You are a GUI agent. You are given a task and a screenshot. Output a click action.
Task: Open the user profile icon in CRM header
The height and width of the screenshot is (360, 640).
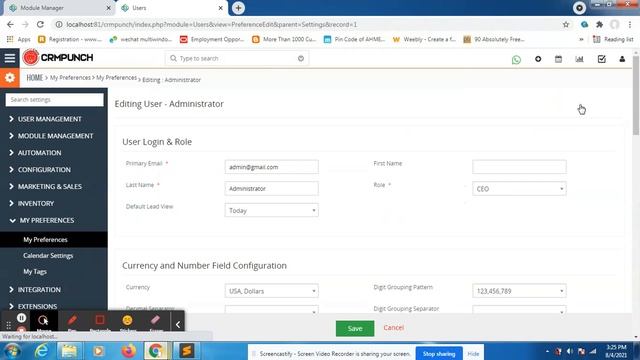pos(622,59)
